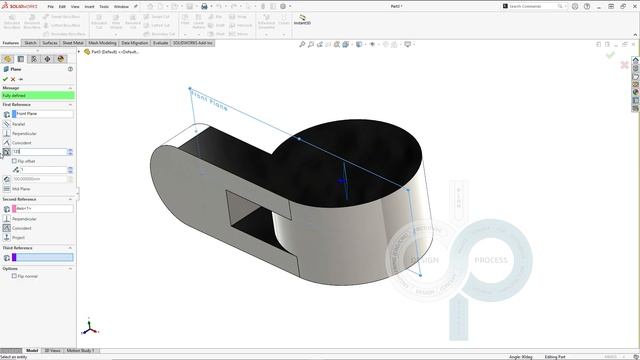The width and height of the screenshot is (640, 360).
Task: Open the Edit menu
Action: [62, 7]
